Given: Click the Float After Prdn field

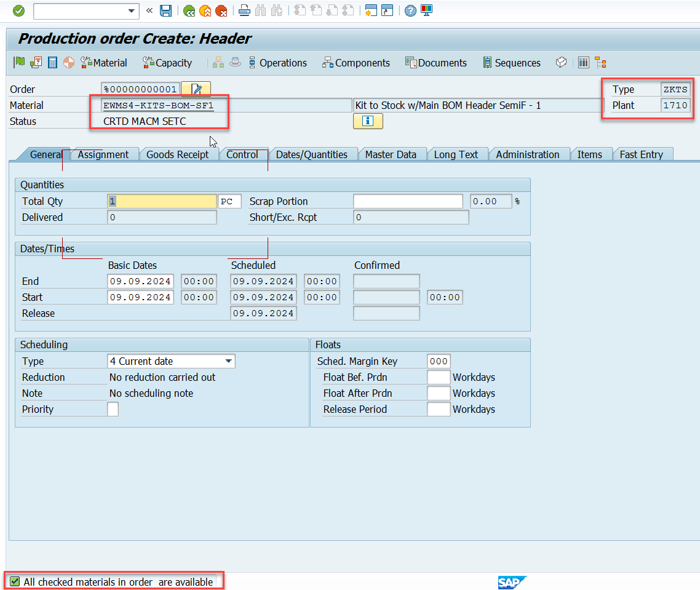Looking at the screenshot, I should coord(439,393).
